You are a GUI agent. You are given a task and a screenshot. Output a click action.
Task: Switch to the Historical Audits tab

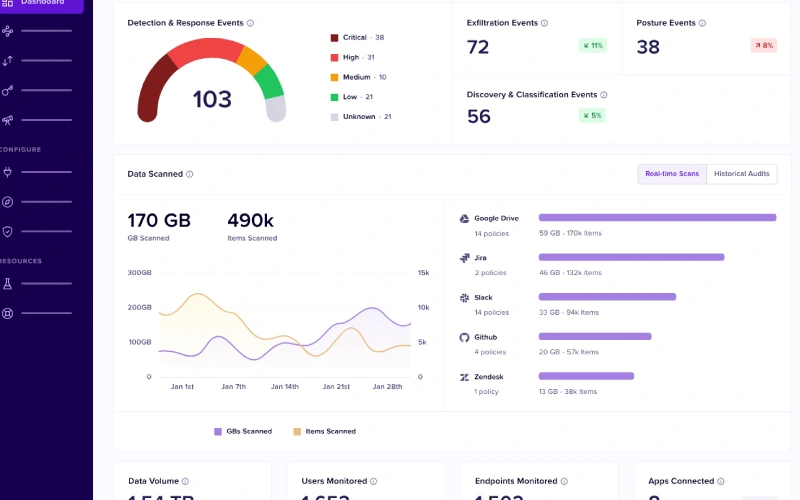[741, 174]
